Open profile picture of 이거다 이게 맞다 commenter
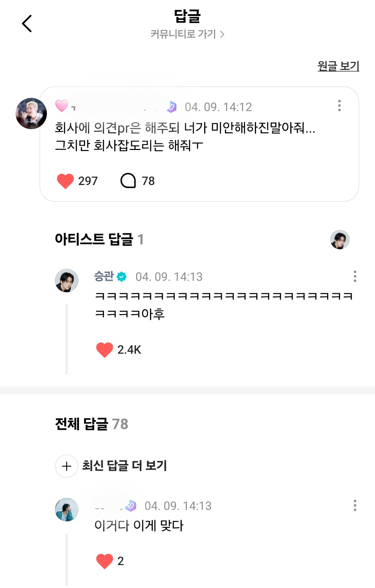 click(67, 510)
